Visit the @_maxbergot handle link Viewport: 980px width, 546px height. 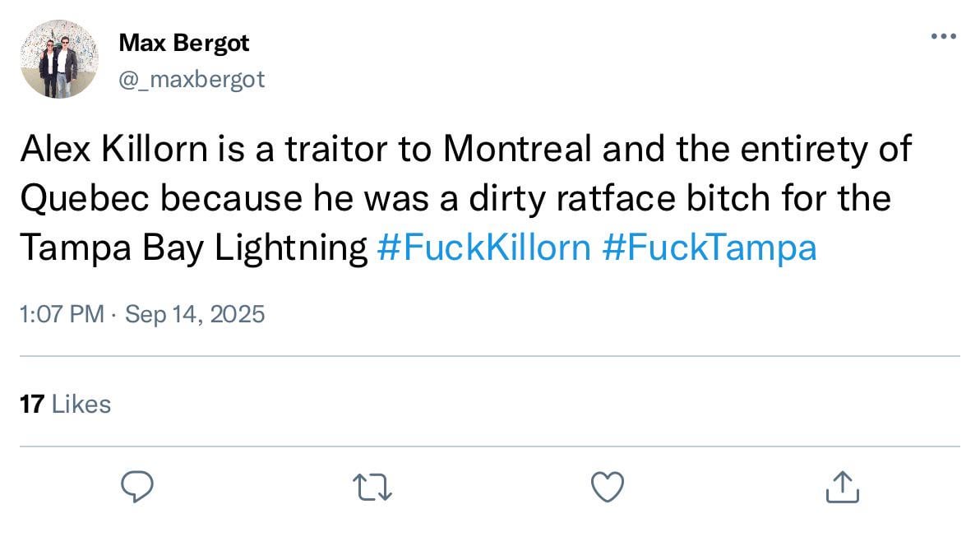click(192, 79)
